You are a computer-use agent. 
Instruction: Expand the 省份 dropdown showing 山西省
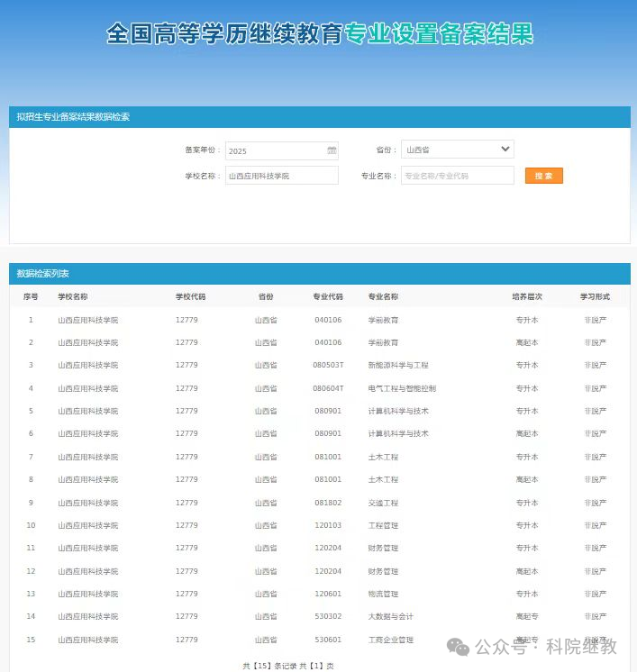tap(457, 150)
